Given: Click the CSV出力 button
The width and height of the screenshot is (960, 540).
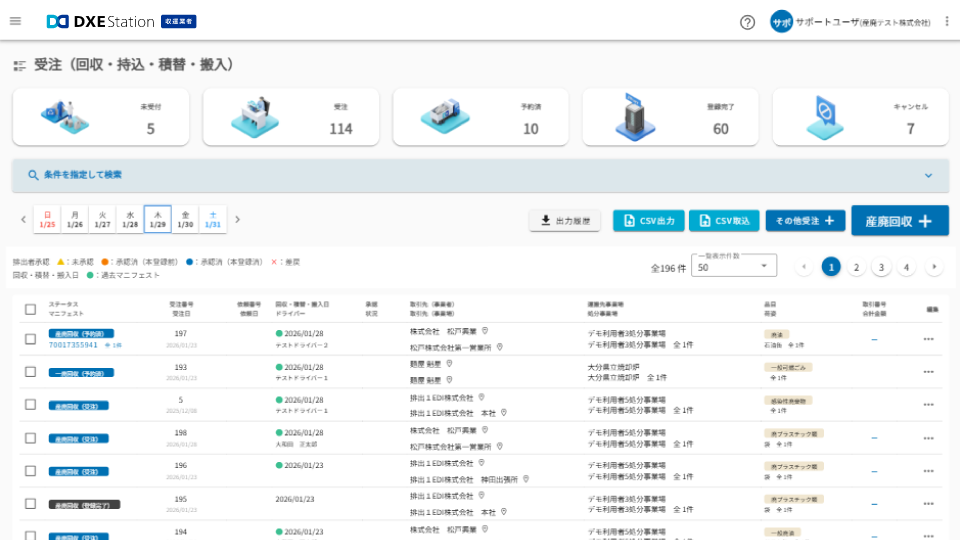Looking at the screenshot, I should pyautogui.click(x=648, y=221).
